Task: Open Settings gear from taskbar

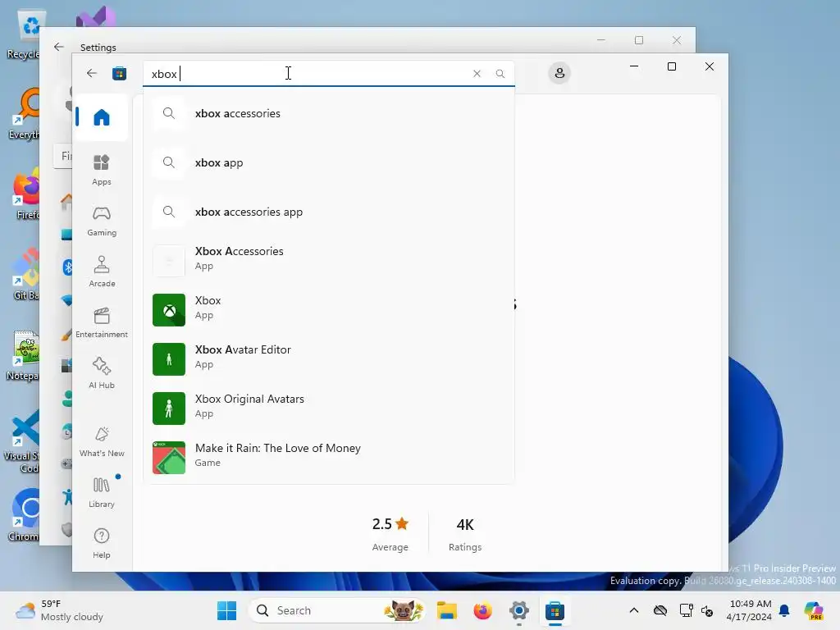Action: point(519,610)
